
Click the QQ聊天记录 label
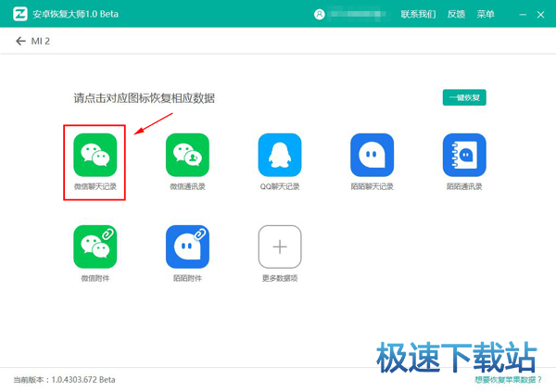point(280,186)
